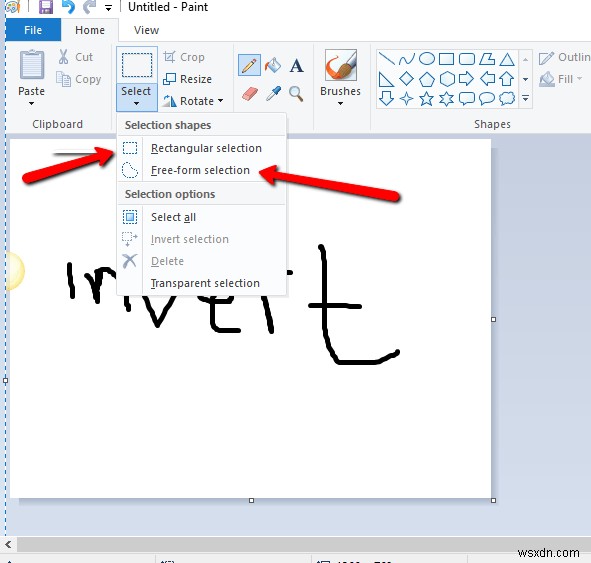Click the Cut button

coord(76,57)
